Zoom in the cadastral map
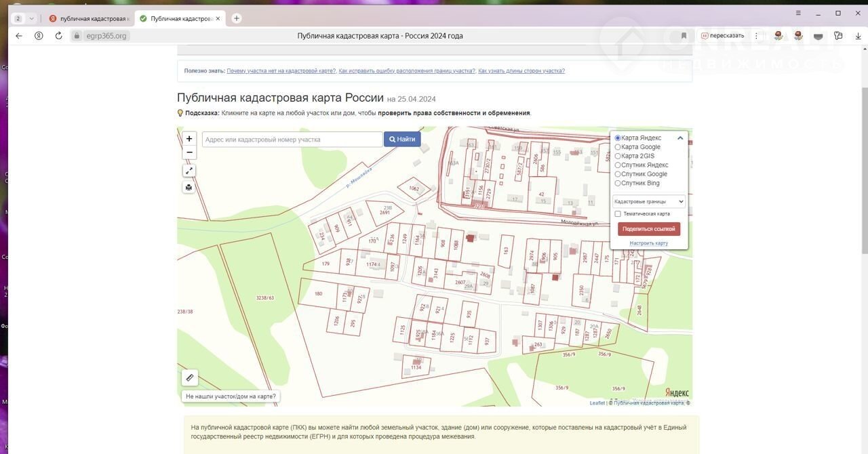The height and width of the screenshot is (454, 868). point(189,139)
